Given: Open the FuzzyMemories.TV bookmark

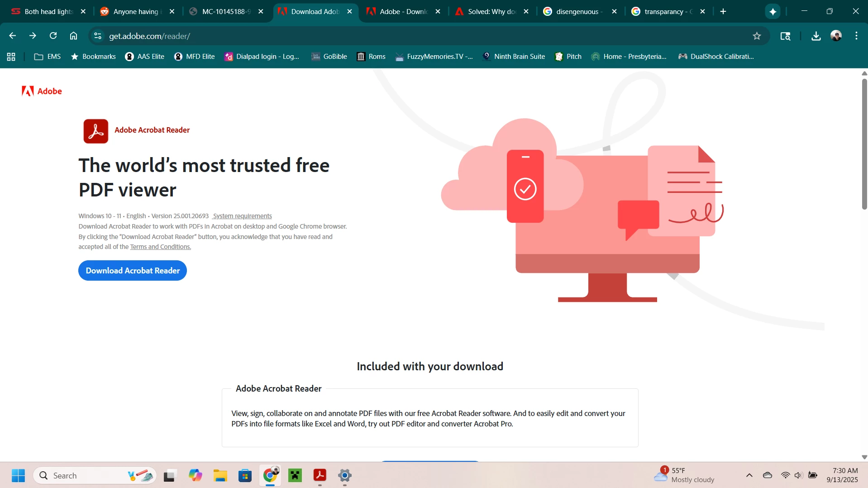Looking at the screenshot, I should point(434,57).
